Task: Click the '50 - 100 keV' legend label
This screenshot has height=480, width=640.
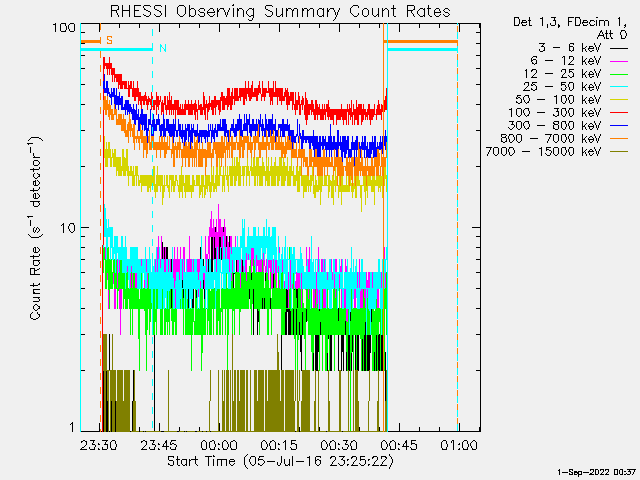Action: point(558,100)
